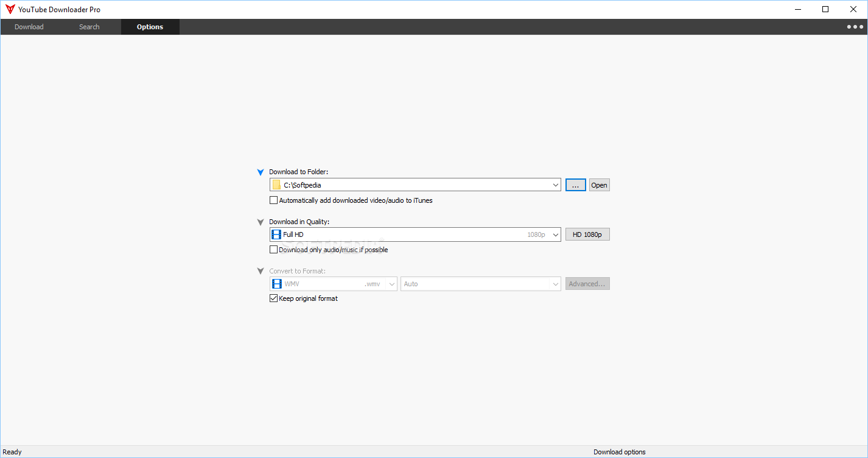The image size is (868, 458).
Task: Click the Advanced... button
Action: point(587,284)
